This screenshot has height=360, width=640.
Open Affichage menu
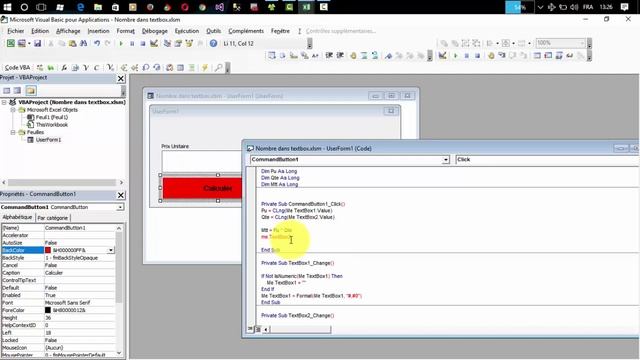click(68, 31)
